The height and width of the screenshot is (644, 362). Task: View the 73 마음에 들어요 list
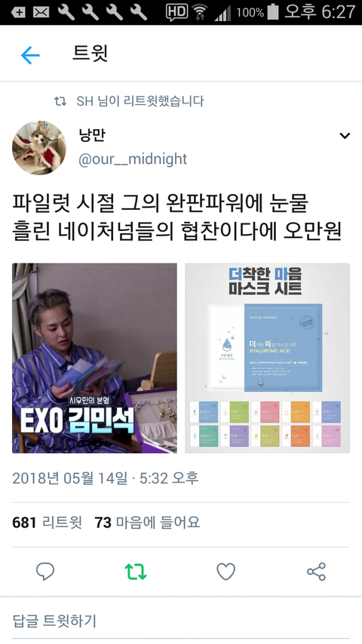point(147,522)
